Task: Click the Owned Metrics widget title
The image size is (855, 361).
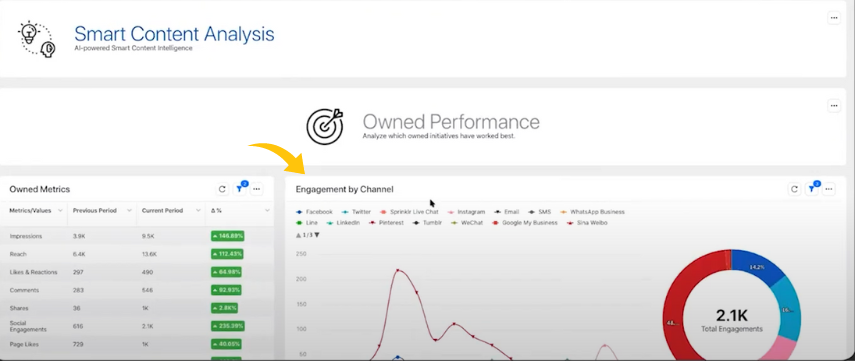Action: pos(40,189)
